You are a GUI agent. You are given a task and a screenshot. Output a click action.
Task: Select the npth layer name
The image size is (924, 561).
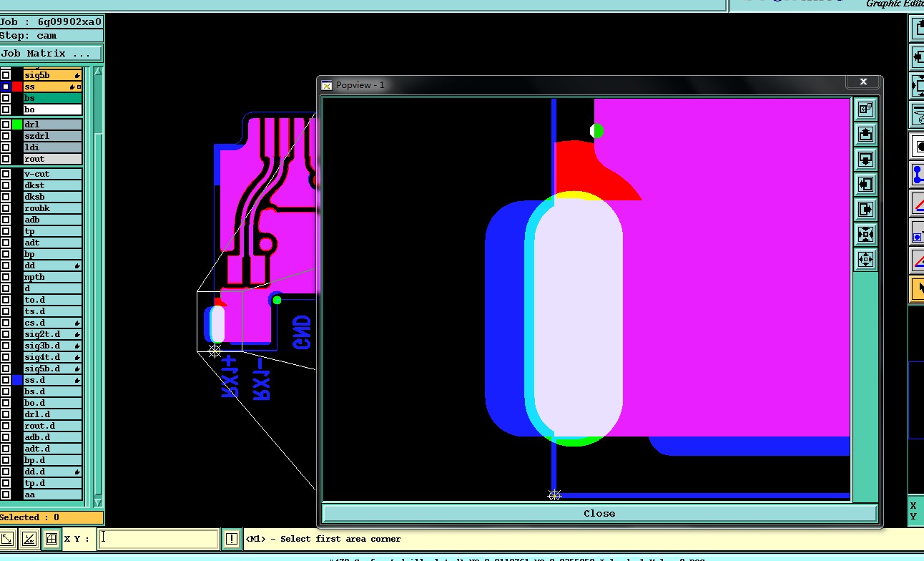(x=52, y=277)
